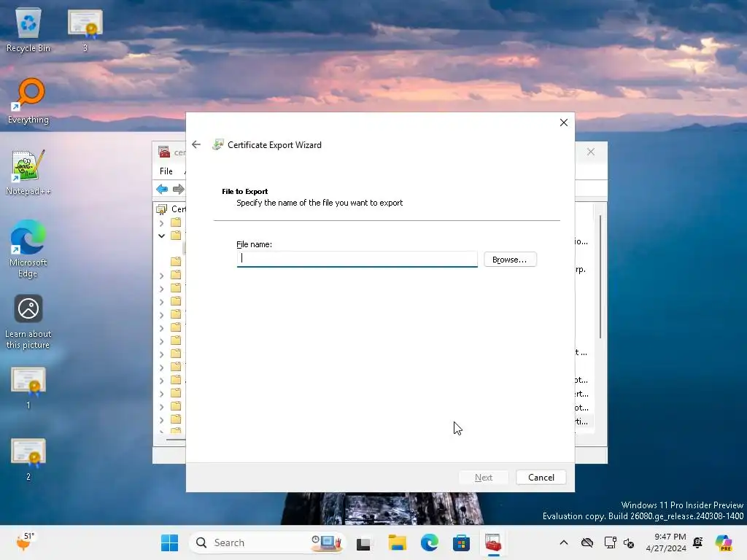
Task: Open clock showing 9:47 PM
Action: [x=665, y=542]
